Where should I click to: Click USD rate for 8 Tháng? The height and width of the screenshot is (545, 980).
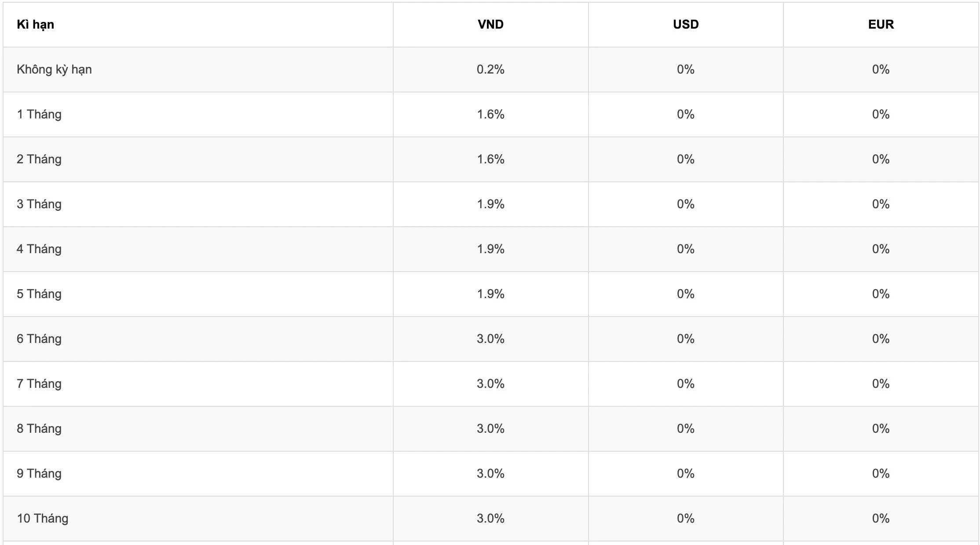point(686,429)
